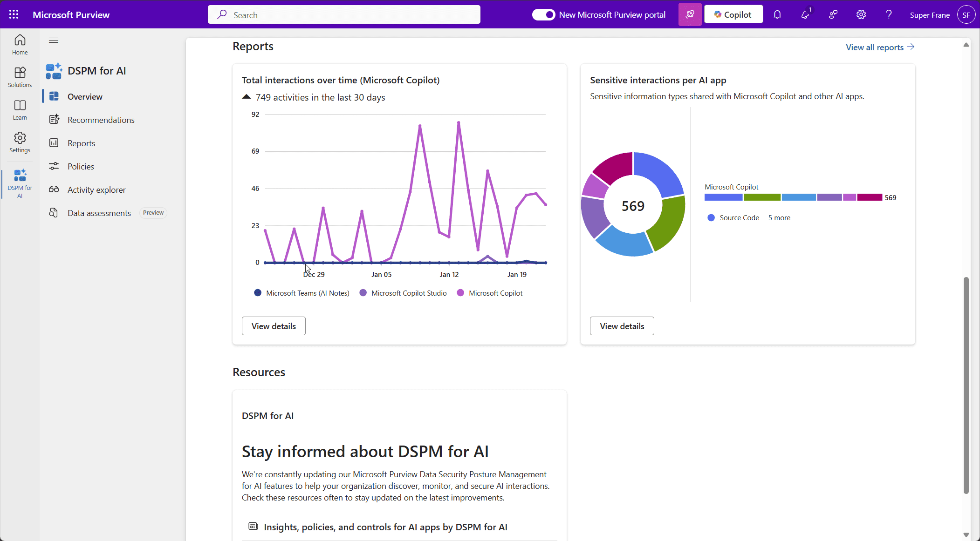This screenshot has height=541, width=980.
Task: Toggle New Microsoft Purview portal switch
Action: coord(543,14)
